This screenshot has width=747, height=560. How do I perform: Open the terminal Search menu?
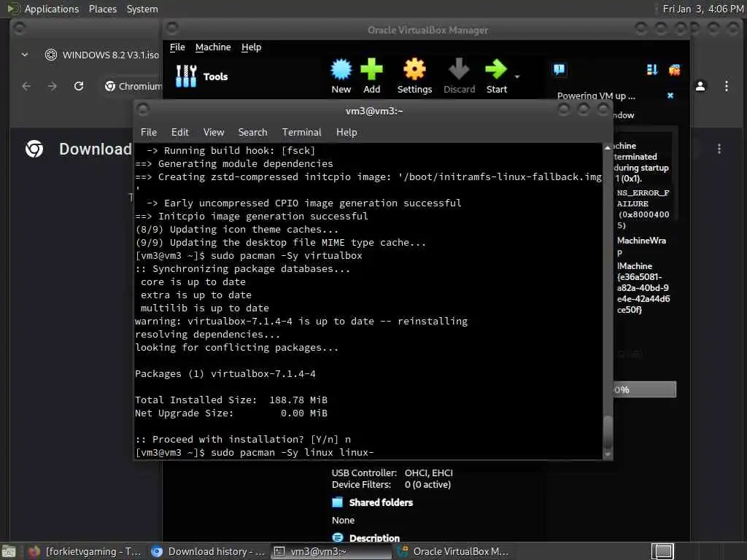click(252, 133)
